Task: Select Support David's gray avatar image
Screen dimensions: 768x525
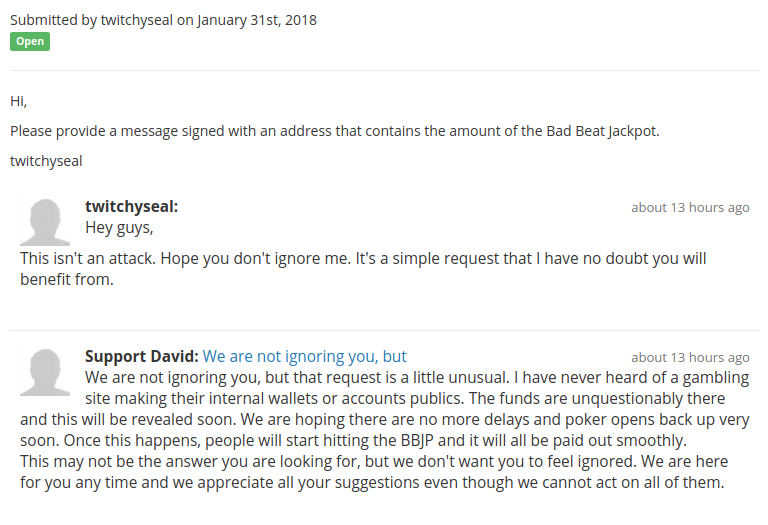Action: (45, 372)
